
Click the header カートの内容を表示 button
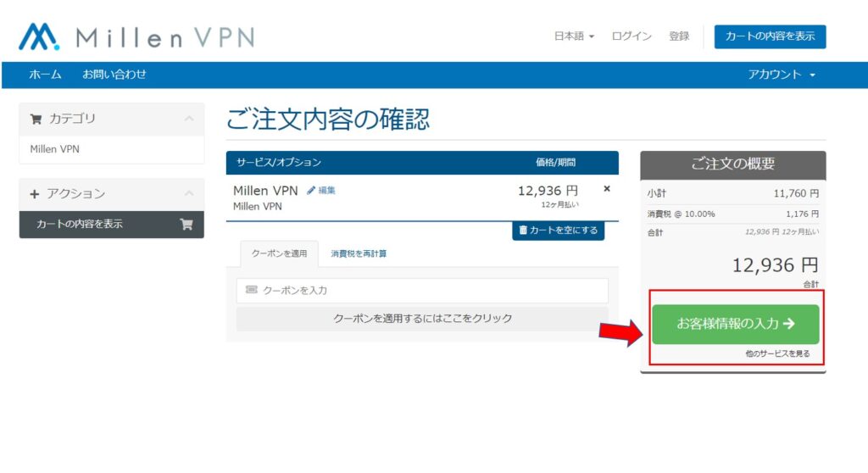click(x=770, y=36)
